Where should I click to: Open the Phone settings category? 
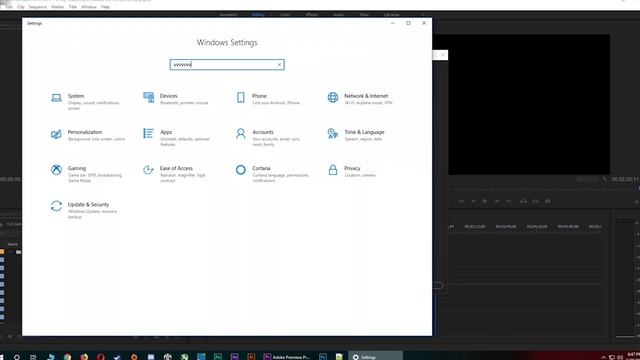[x=268, y=99]
